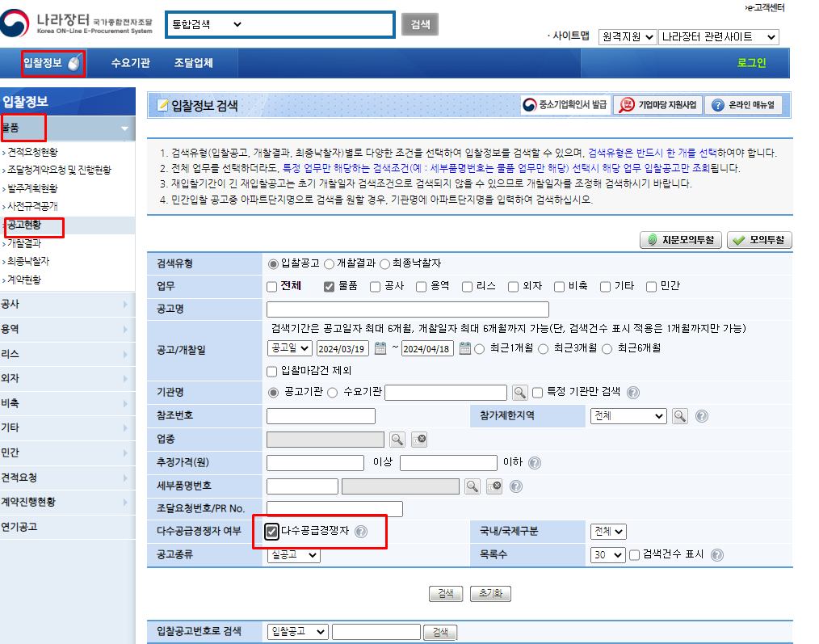Select 최종낙찰자 in sidebar
Image resolution: width=819 pixels, height=644 pixels.
tap(28, 261)
